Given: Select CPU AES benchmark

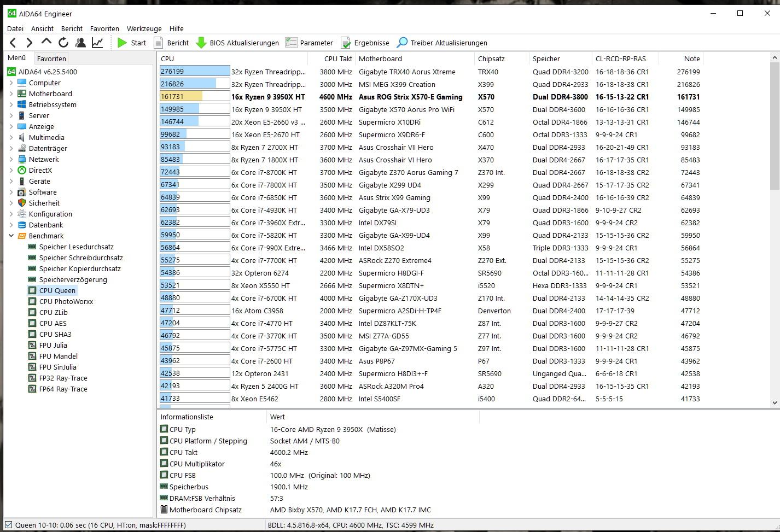Looking at the screenshot, I should pyautogui.click(x=53, y=323).
